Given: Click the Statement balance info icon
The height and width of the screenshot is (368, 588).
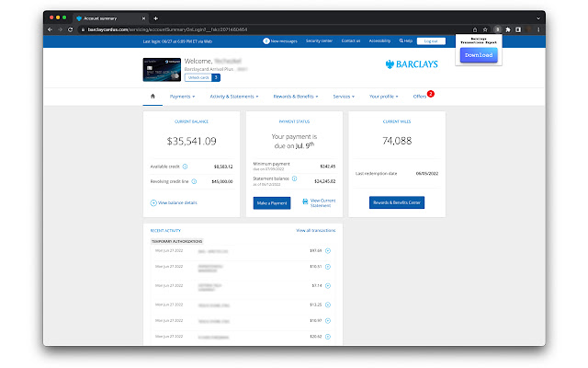Looking at the screenshot, I should pos(294,178).
